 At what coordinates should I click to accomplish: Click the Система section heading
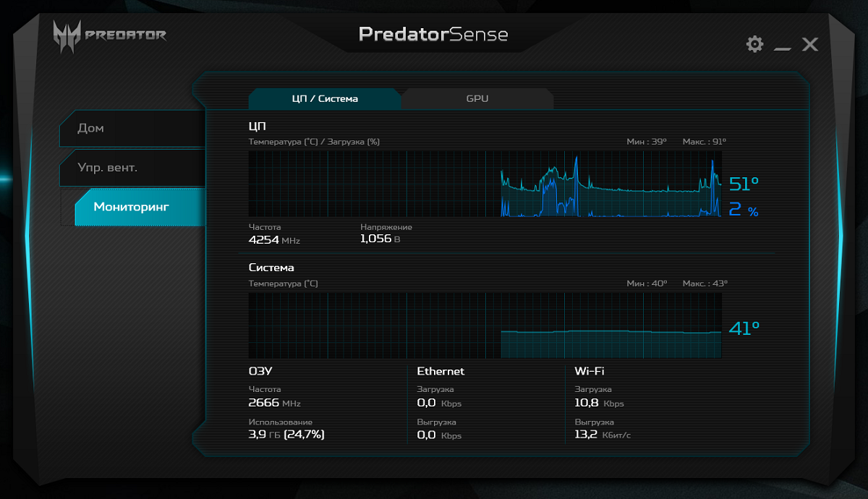(x=271, y=268)
